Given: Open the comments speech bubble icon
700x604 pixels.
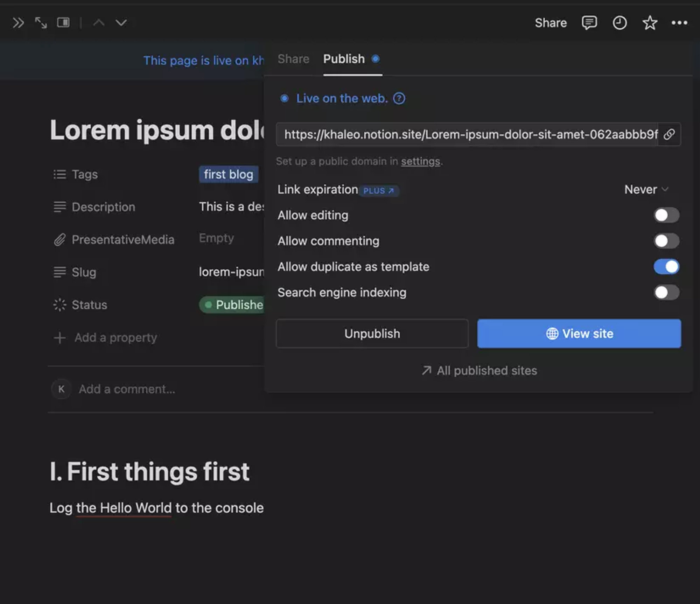Looking at the screenshot, I should (x=589, y=23).
